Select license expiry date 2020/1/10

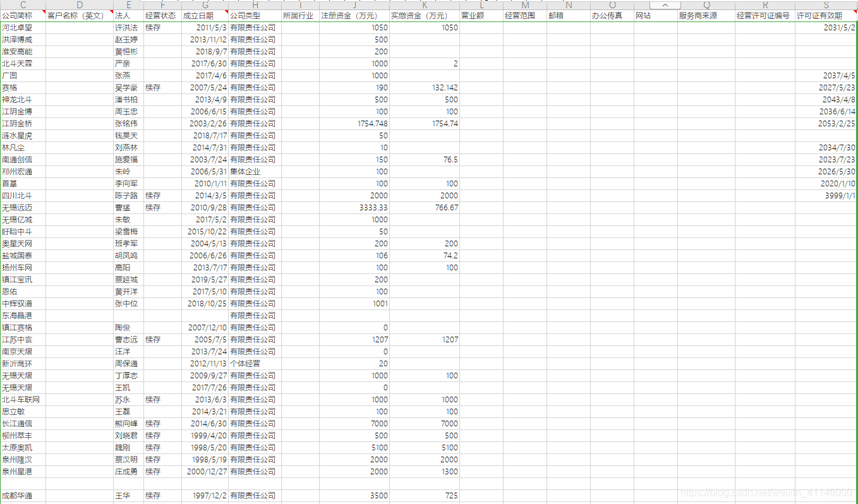tap(826, 183)
